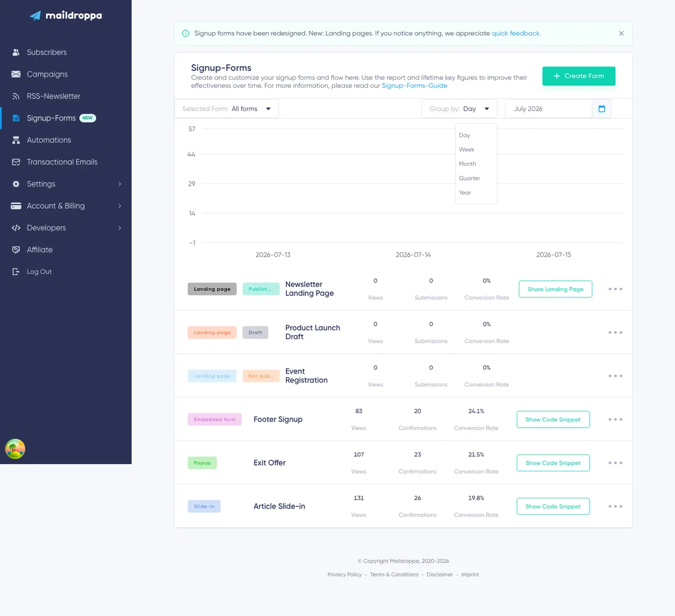Click the Developers code brackets icon

tap(16, 228)
